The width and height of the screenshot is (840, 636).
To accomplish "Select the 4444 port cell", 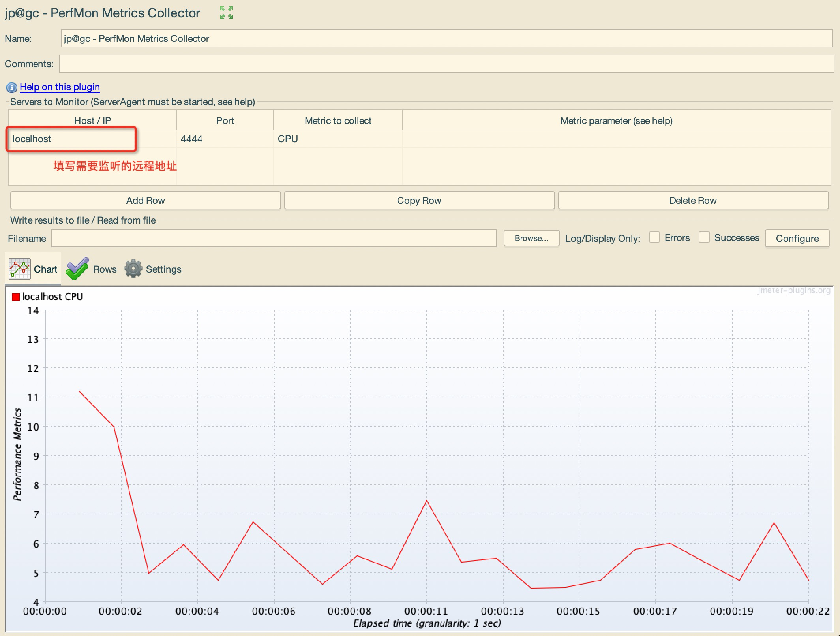I will pyautogui.click(x=225, y=139).
